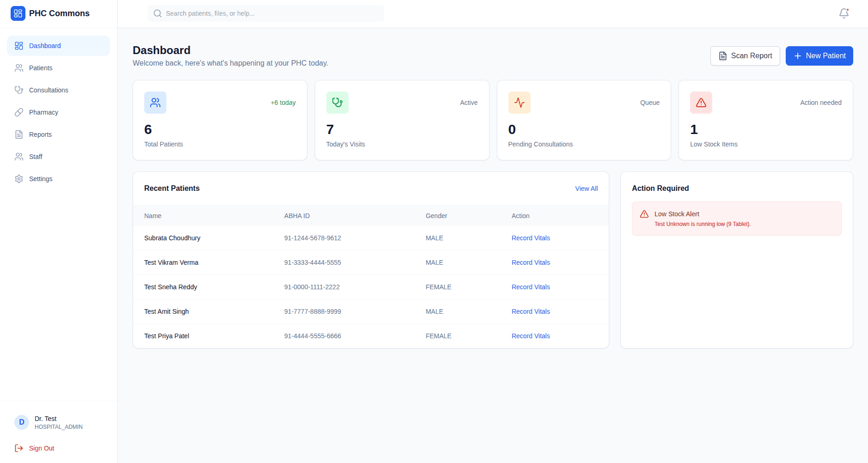Sign out of the application
The height and width of the screenshot is (463, 868).
41,448
